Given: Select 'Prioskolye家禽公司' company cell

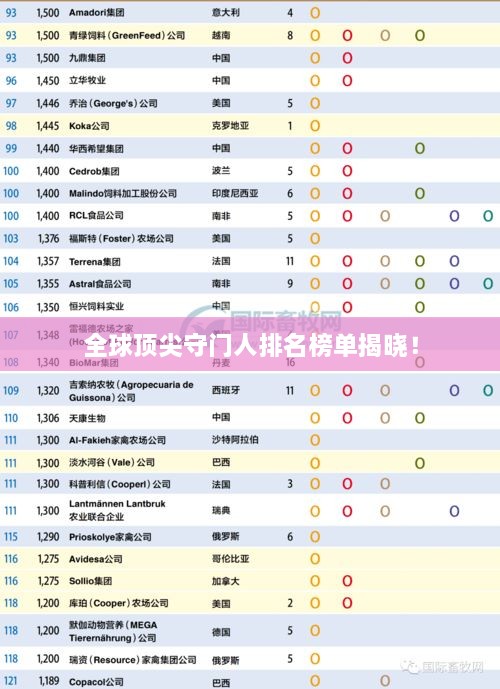Looking at the screenshot, I should 110,537.
